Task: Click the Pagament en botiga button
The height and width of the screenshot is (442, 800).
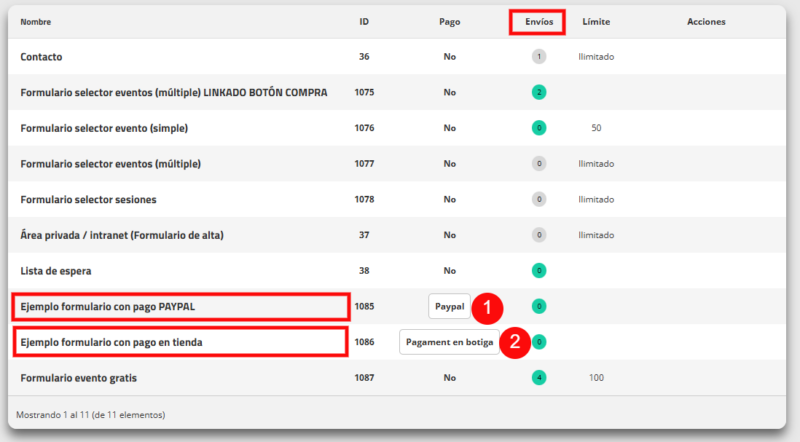Action: (x=449, y=342)
